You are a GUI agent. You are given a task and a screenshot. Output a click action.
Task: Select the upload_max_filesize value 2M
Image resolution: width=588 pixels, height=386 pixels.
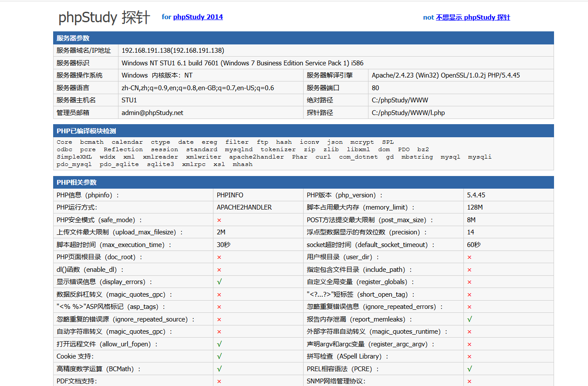tap(221, 232)
